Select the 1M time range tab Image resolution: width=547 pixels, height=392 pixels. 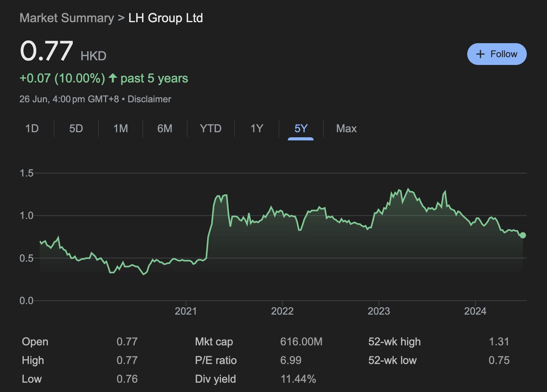click(121, 128)
